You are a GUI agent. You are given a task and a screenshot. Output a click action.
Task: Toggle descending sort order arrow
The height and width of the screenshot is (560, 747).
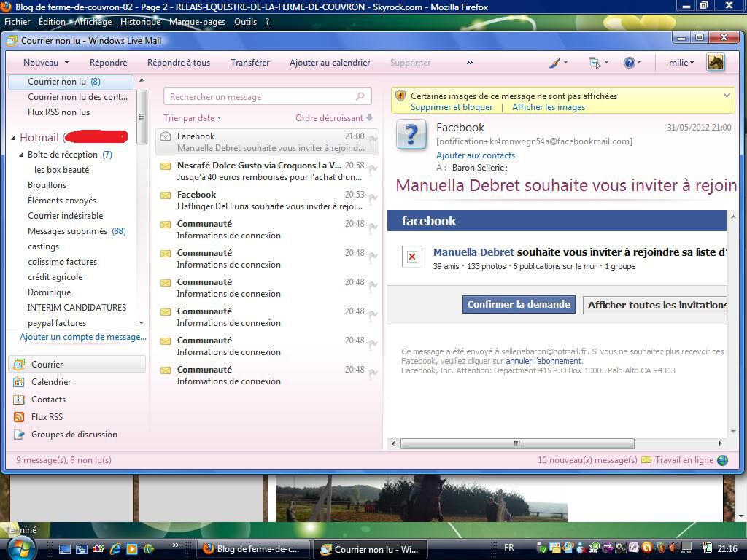(x=370, y=117)
